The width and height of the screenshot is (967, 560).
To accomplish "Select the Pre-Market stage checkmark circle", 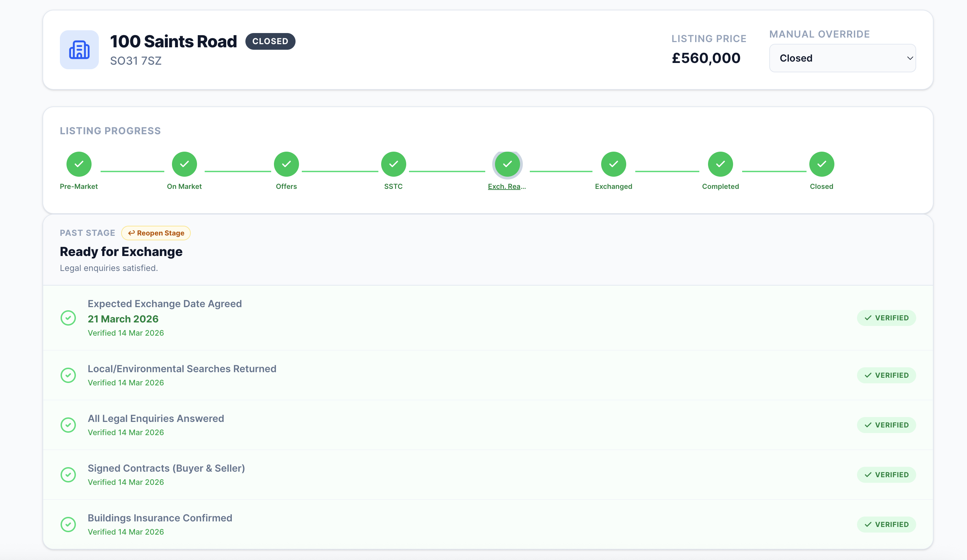I will tap(79, 164).
